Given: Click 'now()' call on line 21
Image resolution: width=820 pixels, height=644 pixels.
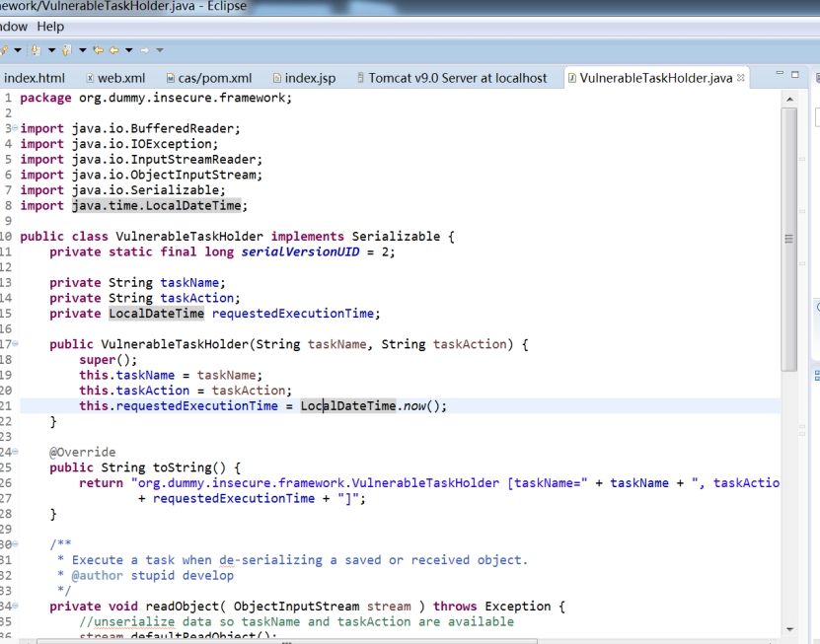Looking at the screenshot, I should (x=421, y=406).
